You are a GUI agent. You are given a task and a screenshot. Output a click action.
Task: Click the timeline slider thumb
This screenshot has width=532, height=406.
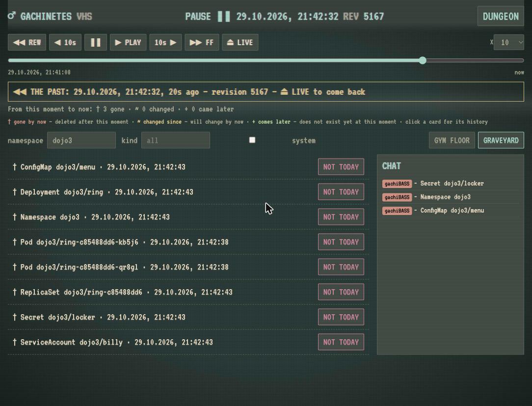click(x=423, y=60)
